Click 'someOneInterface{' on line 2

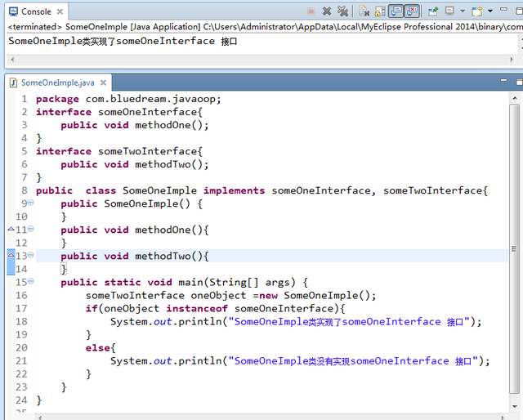tap(150, 112)
